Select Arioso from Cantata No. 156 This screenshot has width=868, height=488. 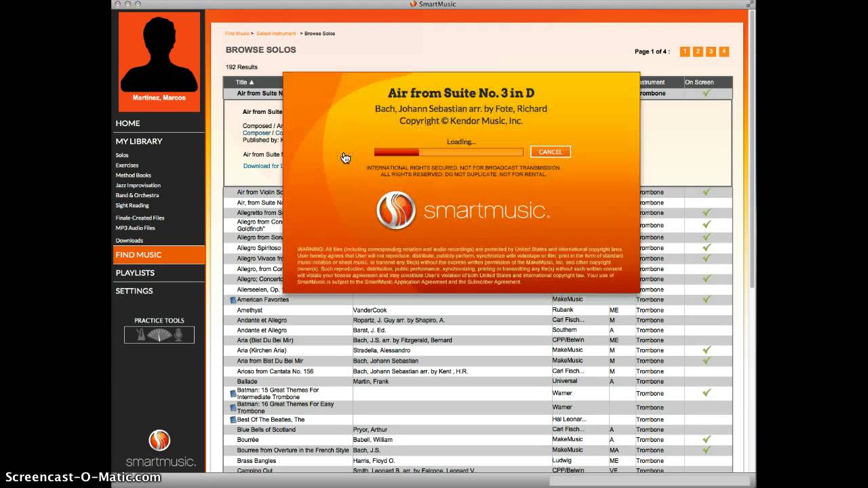[275, 371]
